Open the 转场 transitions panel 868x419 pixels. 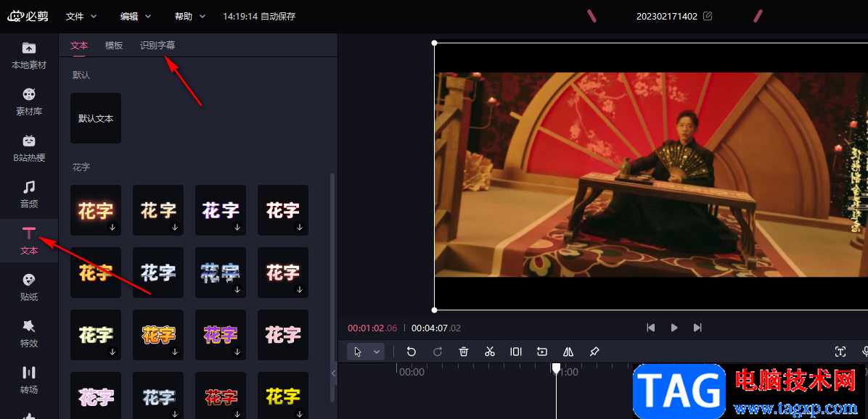point(29,380)
